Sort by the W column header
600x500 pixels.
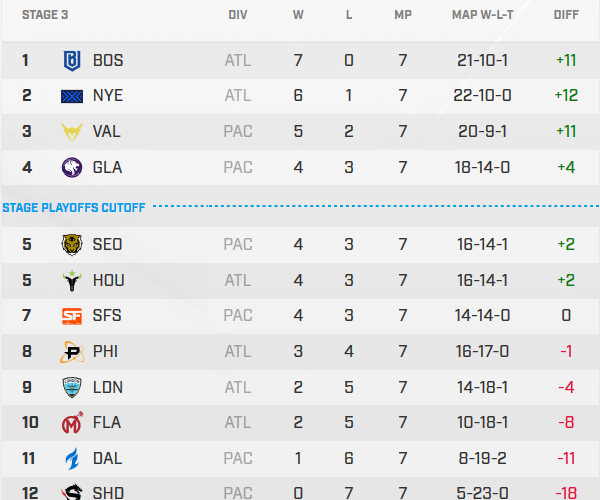298,16
